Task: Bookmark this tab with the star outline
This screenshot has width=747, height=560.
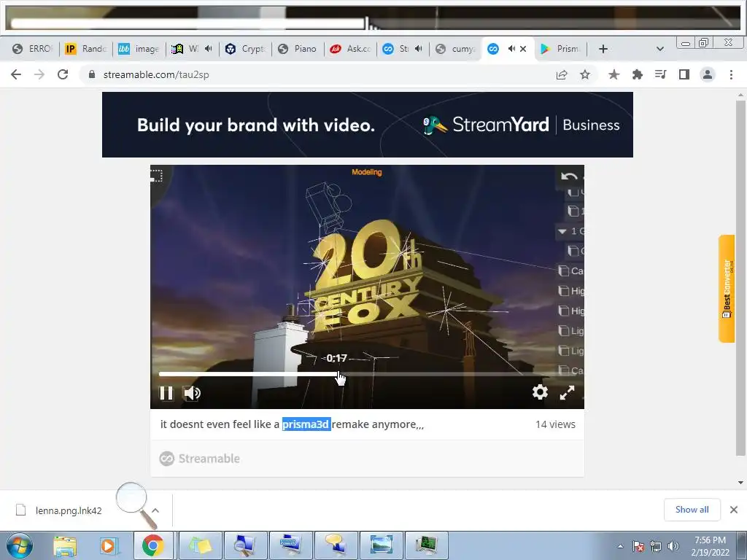Action: click(x=585, y=75)
